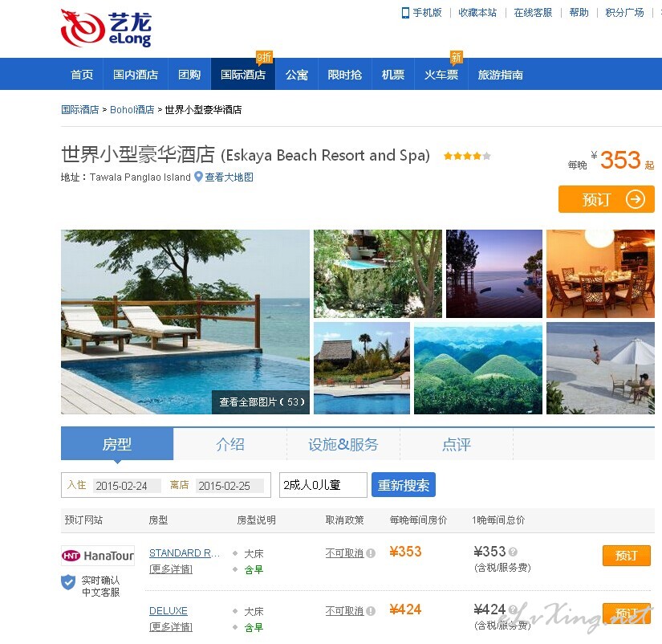Click the 每晚每间房价 column header
This screenshot has width=662, height=644.
point(418,520)
